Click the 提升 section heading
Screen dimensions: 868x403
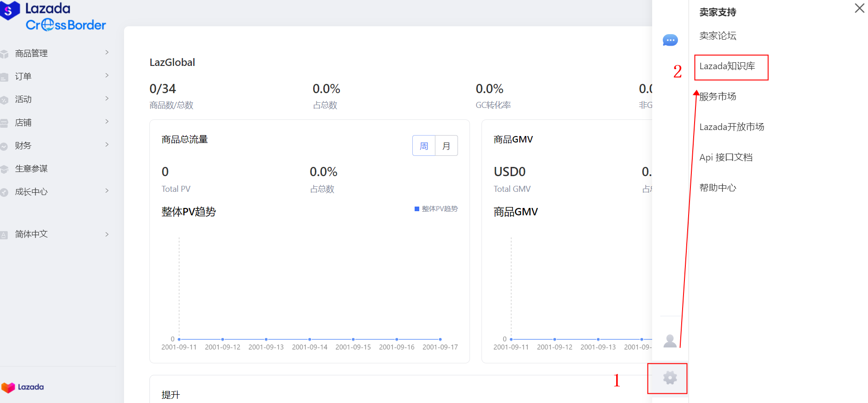coord(171,395)
